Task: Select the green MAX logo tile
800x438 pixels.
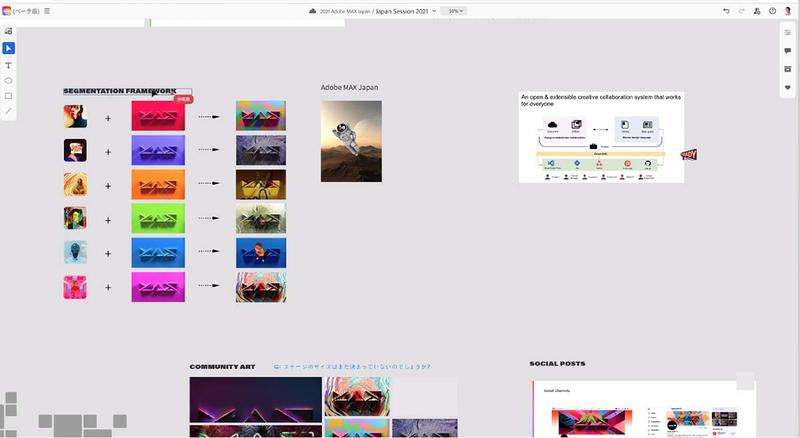Action: pos(158,218)
